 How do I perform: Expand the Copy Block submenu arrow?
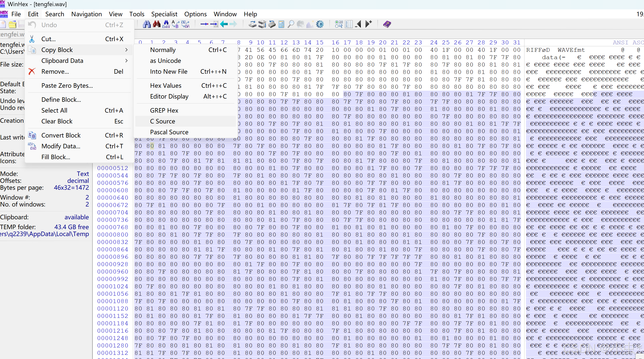(x=126, y=50)
